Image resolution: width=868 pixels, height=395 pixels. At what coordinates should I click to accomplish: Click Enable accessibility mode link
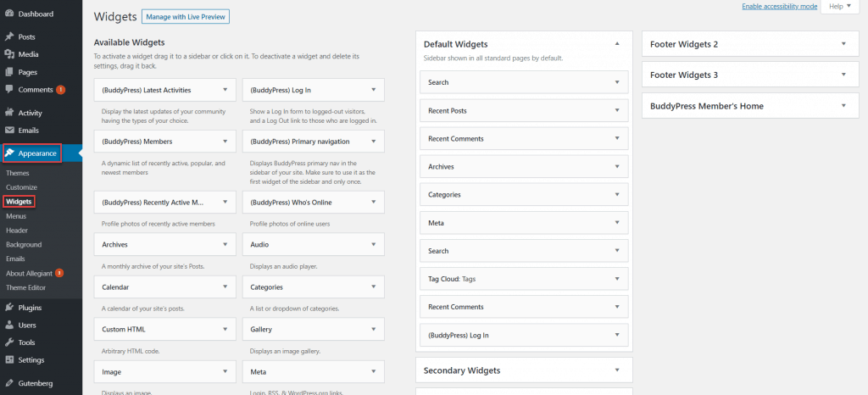(x=779, y=6)
